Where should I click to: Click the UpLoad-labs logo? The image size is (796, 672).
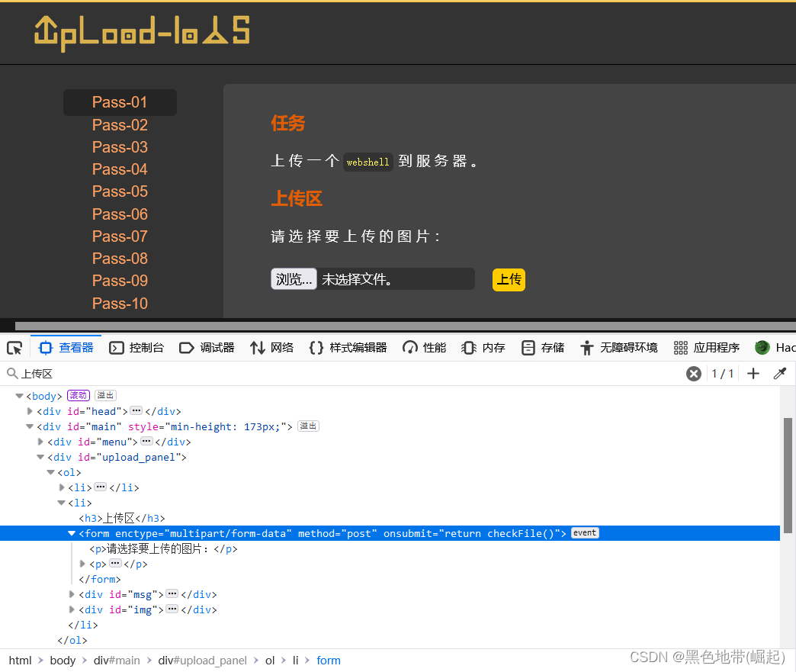pyautogui.click(x=142, y=33)
